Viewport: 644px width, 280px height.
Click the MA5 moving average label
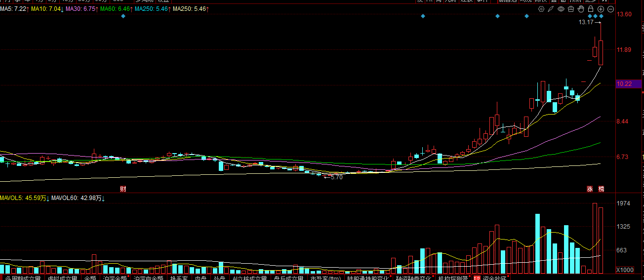click(14, 9)
